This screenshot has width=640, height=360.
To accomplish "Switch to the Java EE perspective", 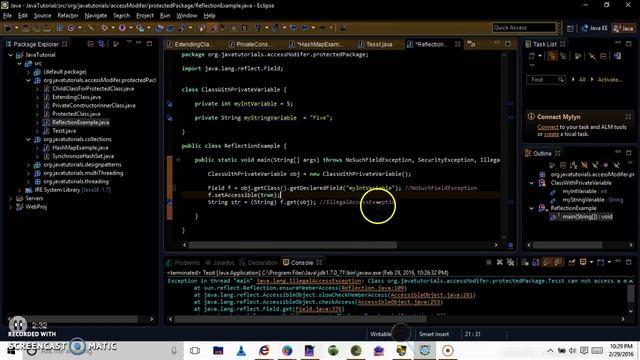I will pos(595,28).
